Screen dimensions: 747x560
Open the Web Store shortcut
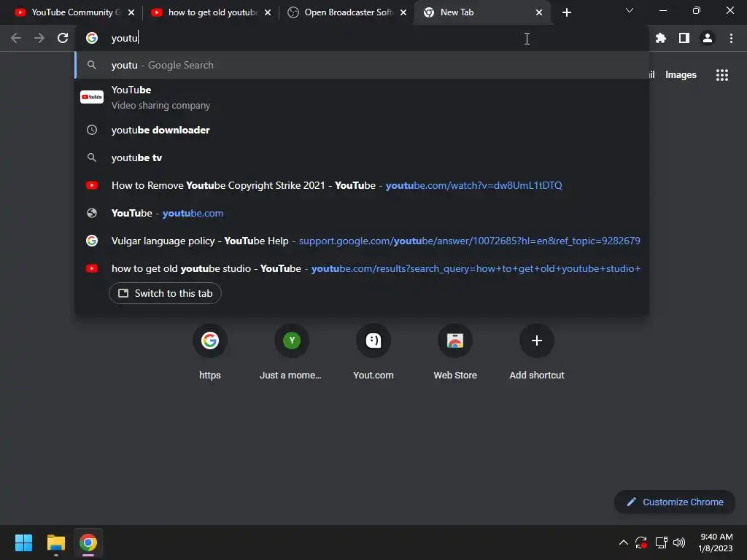pos(455,352)
